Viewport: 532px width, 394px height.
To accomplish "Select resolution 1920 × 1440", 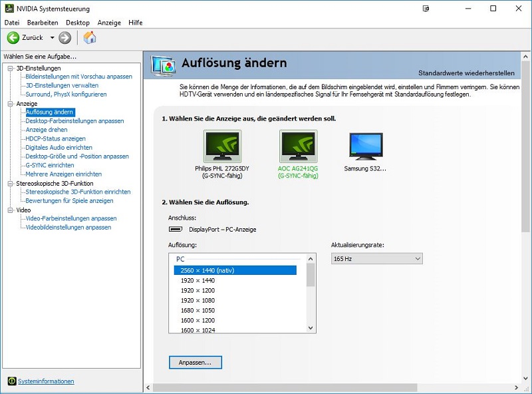I will point(198,280).
